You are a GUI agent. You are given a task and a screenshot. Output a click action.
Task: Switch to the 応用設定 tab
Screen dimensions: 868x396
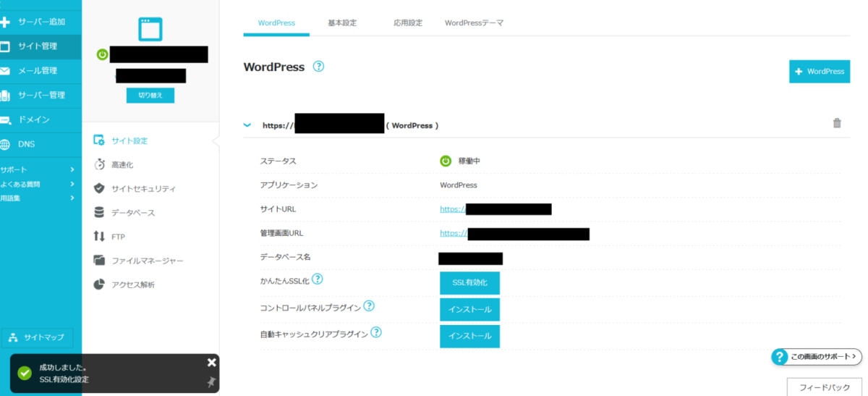(x=408, y=23)
